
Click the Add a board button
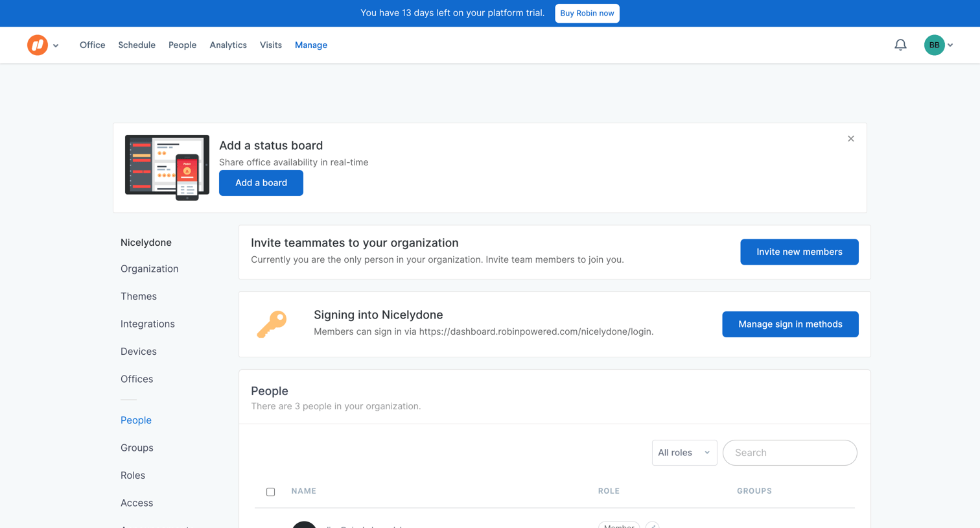[261, 183]
